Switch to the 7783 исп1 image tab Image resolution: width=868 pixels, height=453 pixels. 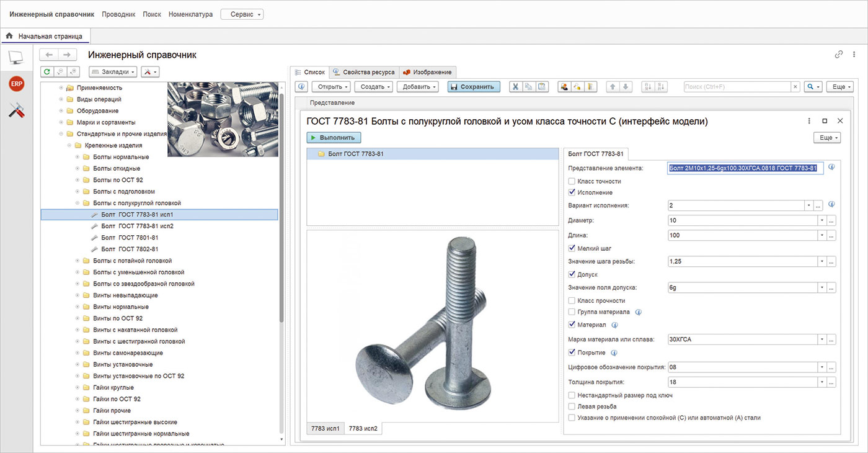pos(325,428)
